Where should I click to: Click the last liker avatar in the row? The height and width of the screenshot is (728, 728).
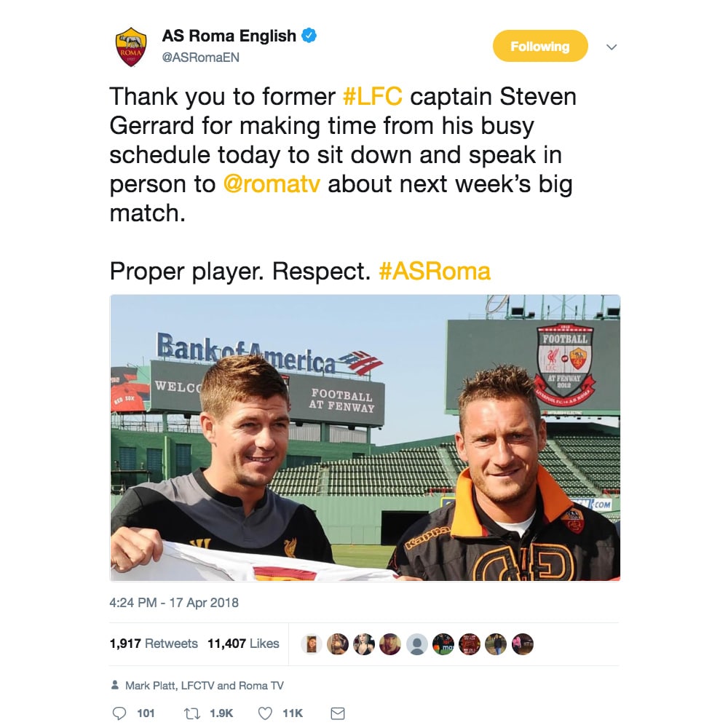522,644
